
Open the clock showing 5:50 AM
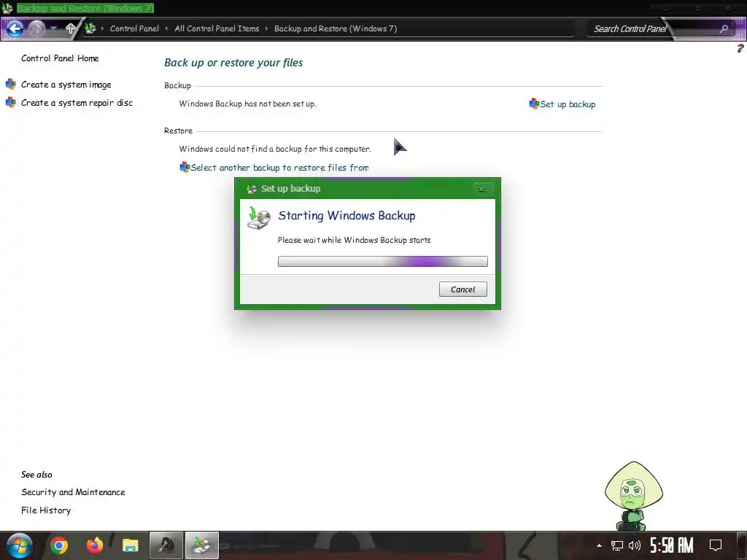(x=672, y=545)
